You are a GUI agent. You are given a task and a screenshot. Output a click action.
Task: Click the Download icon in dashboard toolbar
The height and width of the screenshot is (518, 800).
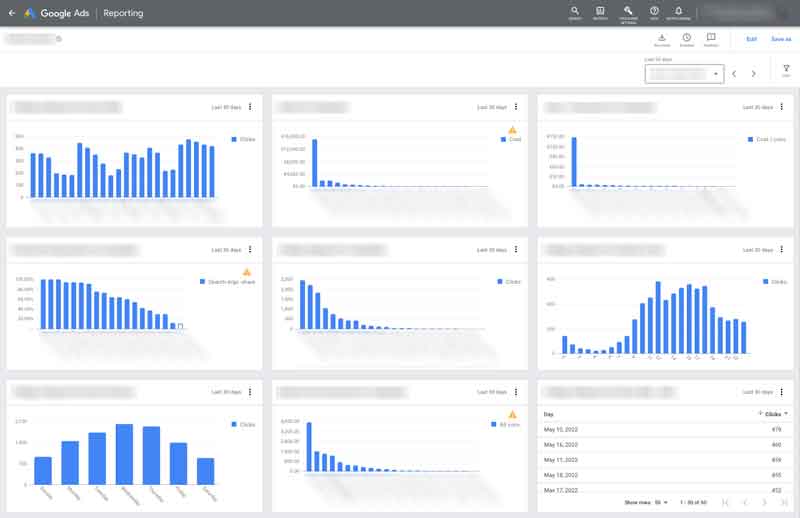[x=662, y=40]
